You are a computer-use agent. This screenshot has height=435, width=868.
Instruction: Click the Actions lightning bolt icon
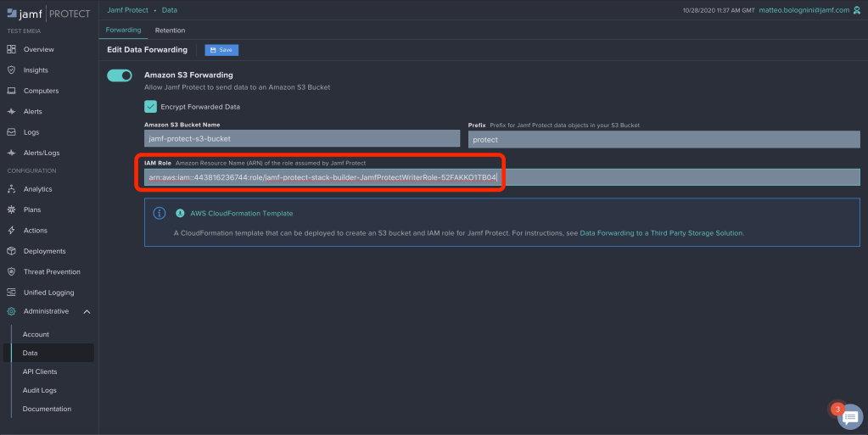11,231
